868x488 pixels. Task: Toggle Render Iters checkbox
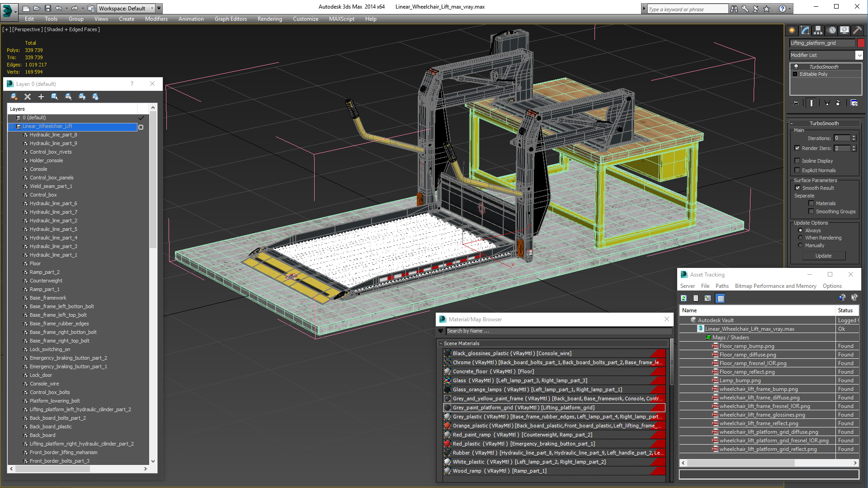797,148
